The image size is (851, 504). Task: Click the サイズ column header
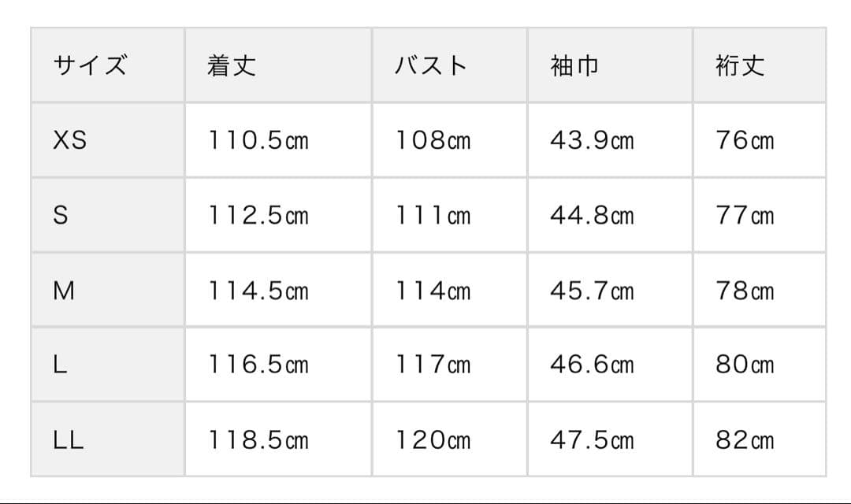coord(89,65)
